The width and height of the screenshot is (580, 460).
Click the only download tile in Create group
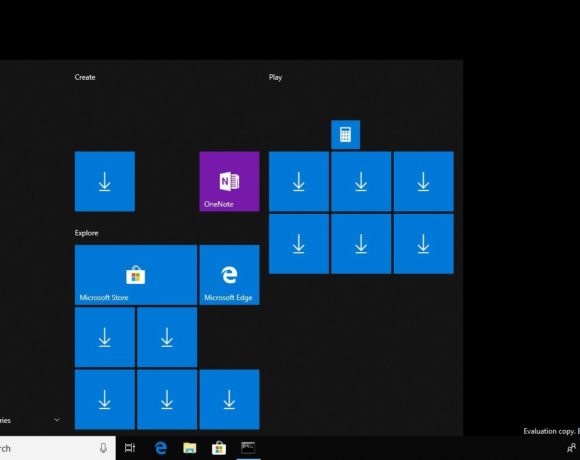pos(105,181)
